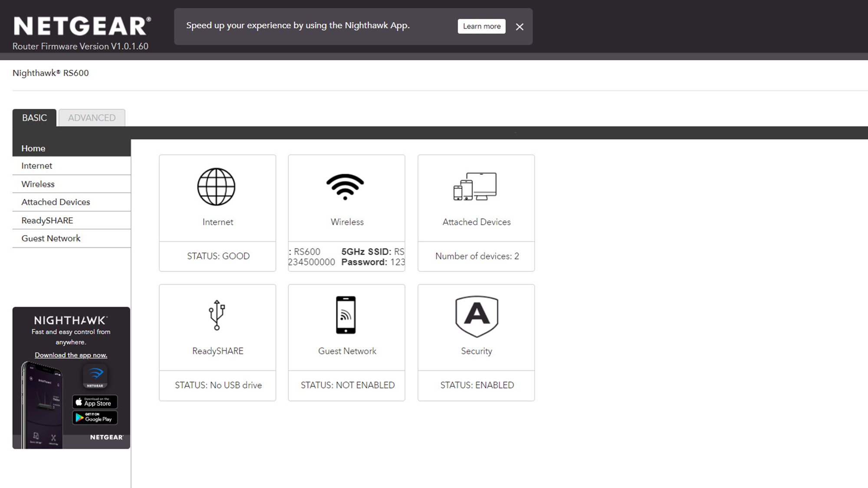Viewport: 868px width, 488px height.
Task: Click the Guest Network STATUS: NOT ENABLED field
Action: 346,385
